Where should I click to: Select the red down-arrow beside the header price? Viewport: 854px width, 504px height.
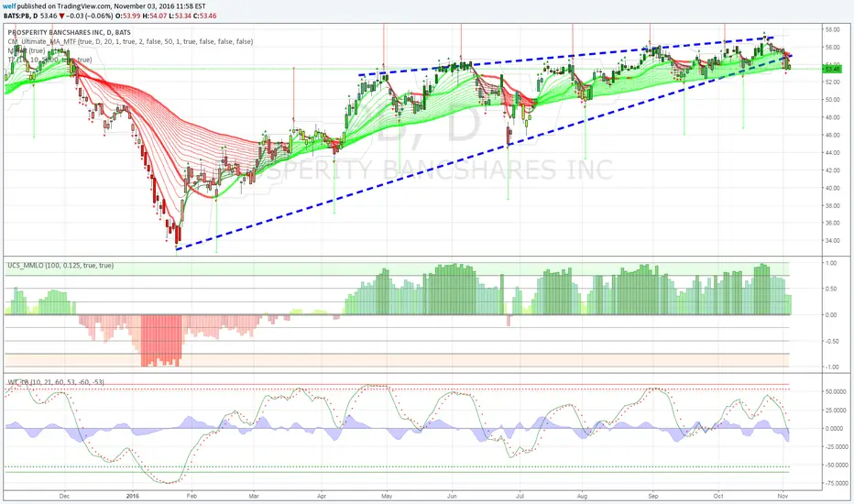tap(61, 16)
